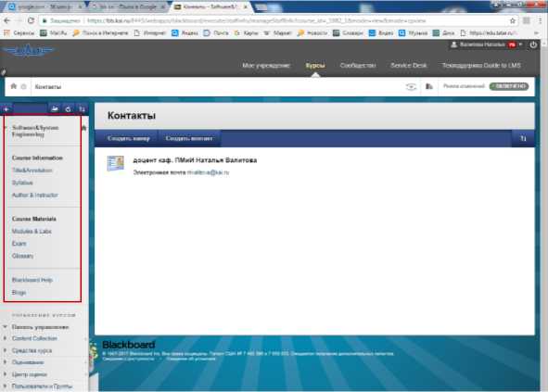Click the plus icon above course menu
The image size is (548, 392).
click(6, 109)
